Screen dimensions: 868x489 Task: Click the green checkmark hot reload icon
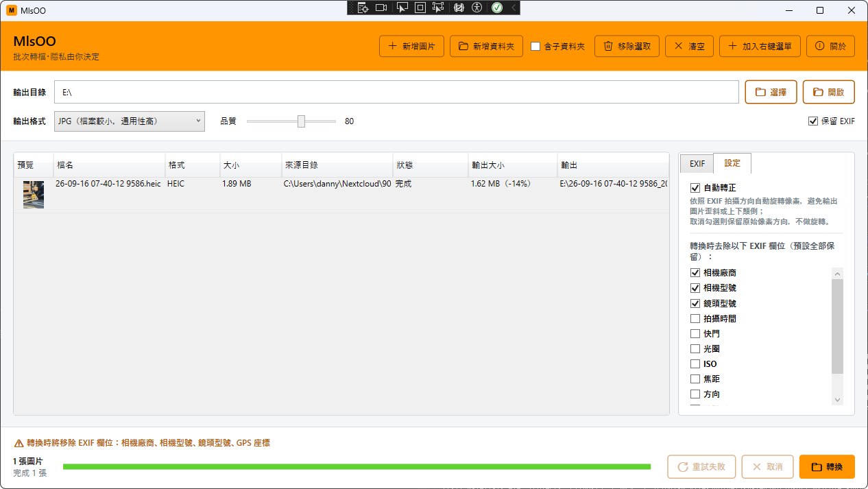(497, 8)
